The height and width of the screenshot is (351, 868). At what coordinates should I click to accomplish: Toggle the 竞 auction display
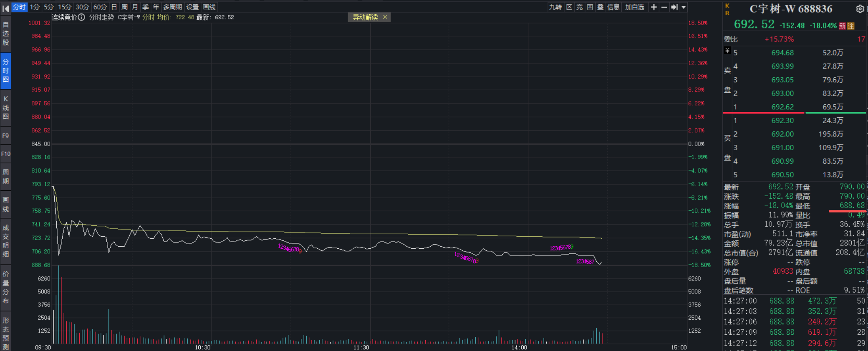click(x=580, y=7)
